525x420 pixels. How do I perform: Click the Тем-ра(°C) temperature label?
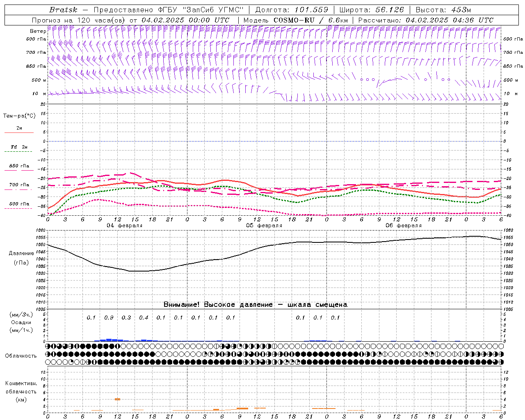19,116
